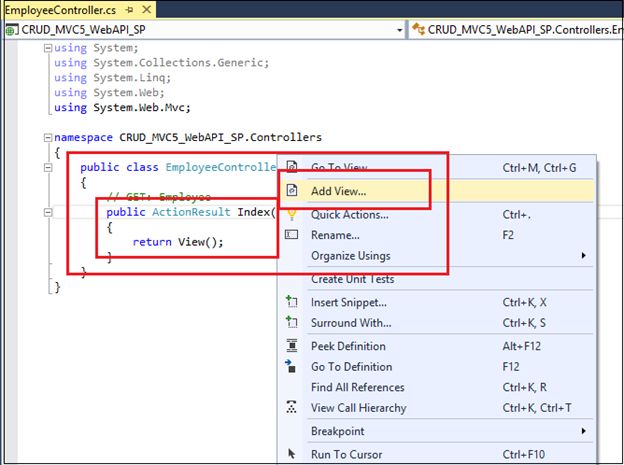The height and width of the screenshot is (465, 624).
Task: Click the Insert Snippet icon
Action: click(x=292, y=302)
